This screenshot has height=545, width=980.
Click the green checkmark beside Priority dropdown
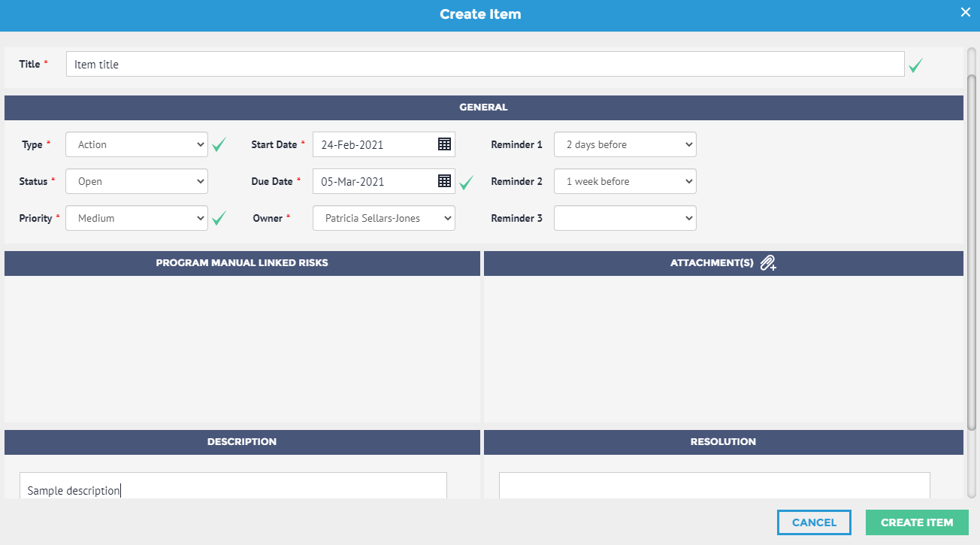(x=219, y=218)
